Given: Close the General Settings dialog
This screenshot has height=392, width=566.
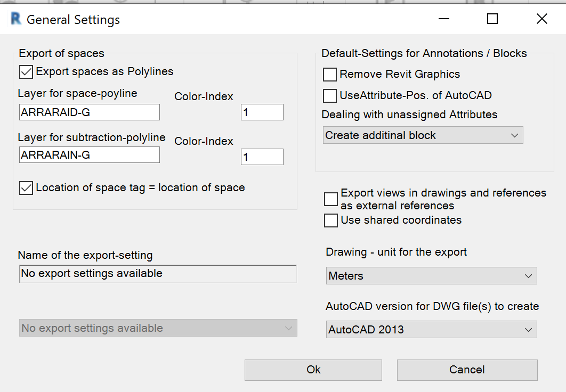Looking at the screenshot, I should 541,19.
